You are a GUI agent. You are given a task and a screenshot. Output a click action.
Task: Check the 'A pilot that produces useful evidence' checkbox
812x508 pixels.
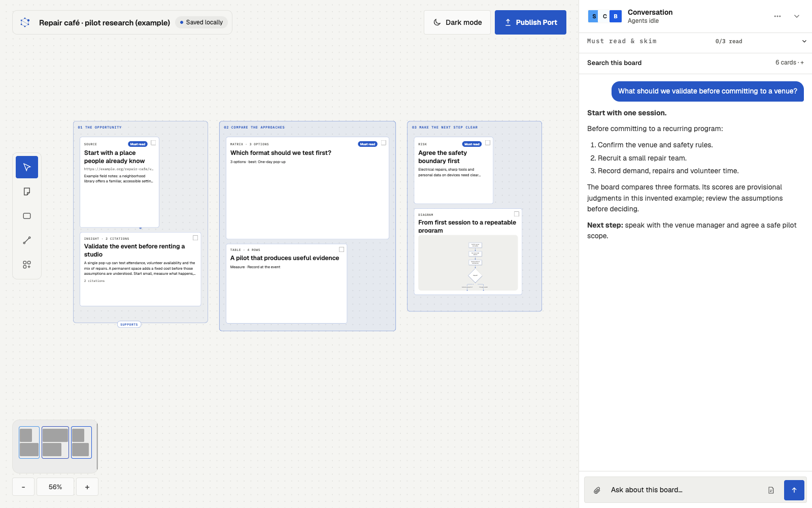tap(342, 249)
